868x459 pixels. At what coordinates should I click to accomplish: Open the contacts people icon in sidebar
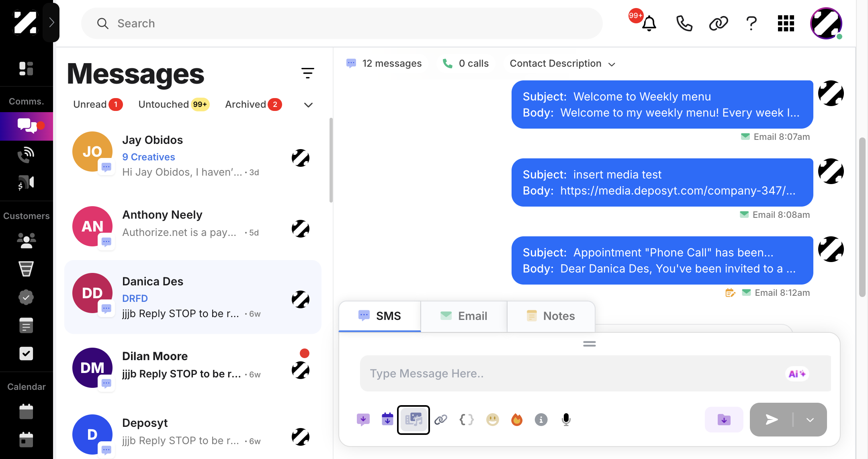point(26,240)
